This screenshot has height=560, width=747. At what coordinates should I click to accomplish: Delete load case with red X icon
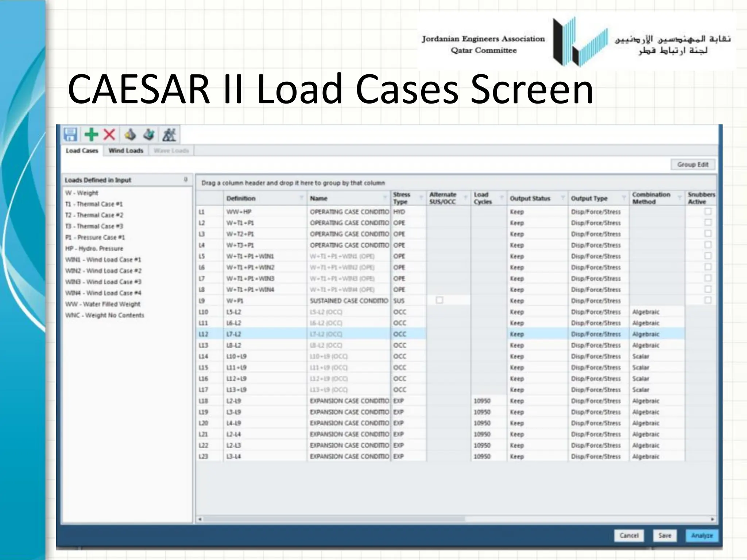tap(109, 135)
